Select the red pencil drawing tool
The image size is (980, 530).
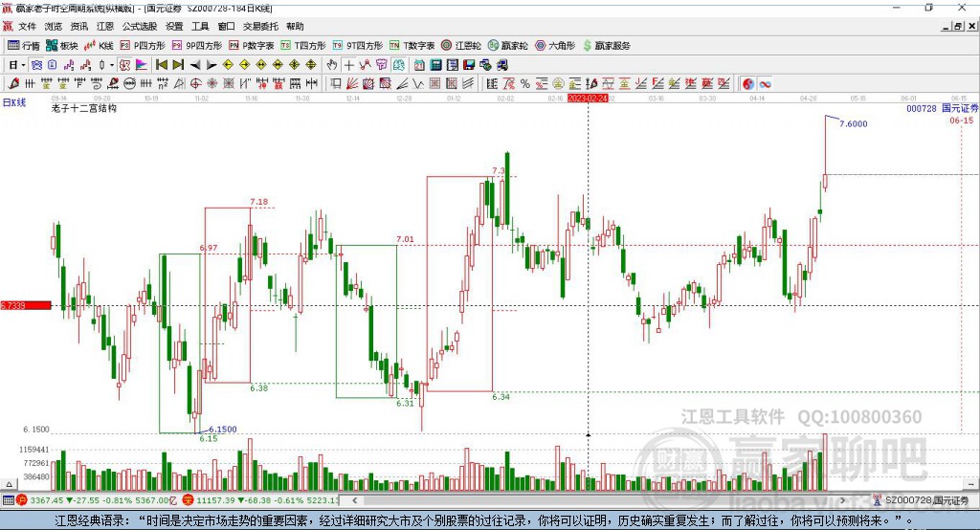[x=13, y=84]
